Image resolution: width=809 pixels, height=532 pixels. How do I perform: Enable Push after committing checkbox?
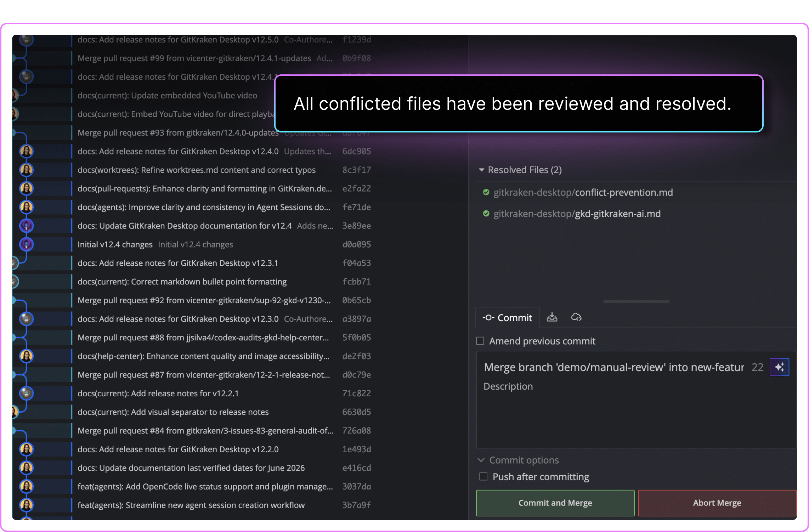[x=483, y=476]
